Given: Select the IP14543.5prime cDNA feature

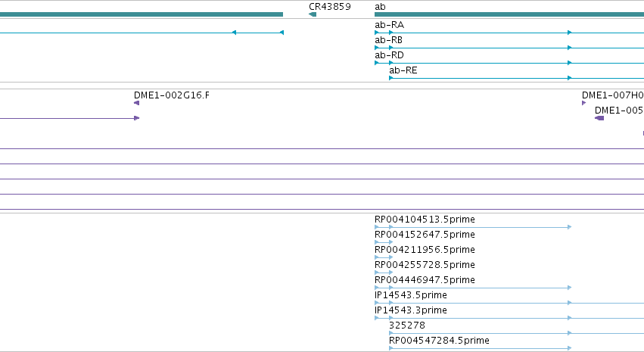Looking at the screenshot, I should pyautogui.click(x=509, y=303).
